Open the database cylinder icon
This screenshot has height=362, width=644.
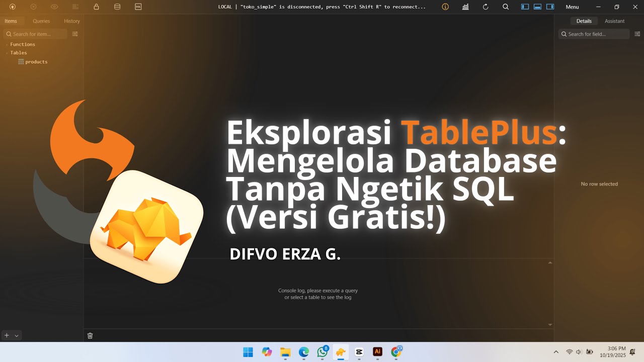(117, 7)
